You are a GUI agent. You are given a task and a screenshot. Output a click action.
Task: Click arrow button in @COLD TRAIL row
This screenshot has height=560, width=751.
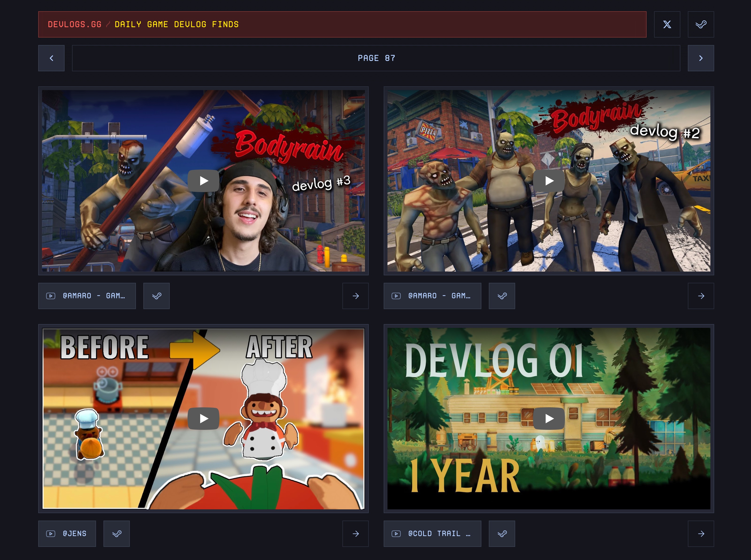[x=701, y=534]
